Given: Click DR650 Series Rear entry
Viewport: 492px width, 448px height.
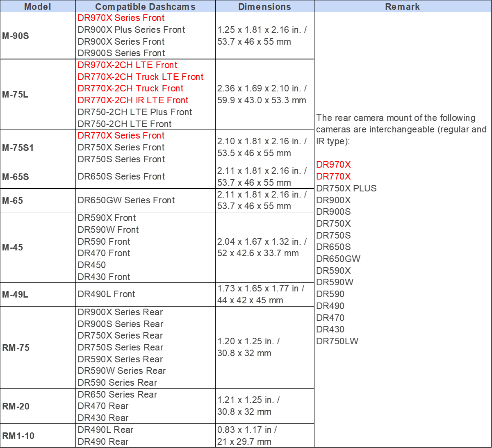Looking at the screenshot, I should pyautogui.click(x=117, y=395).
